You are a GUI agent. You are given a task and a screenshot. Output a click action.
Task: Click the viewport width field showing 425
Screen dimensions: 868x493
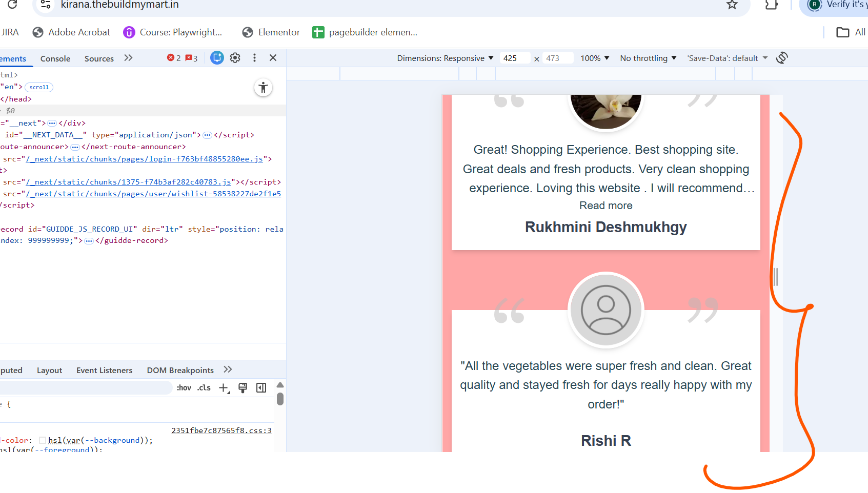click(515, 58)
